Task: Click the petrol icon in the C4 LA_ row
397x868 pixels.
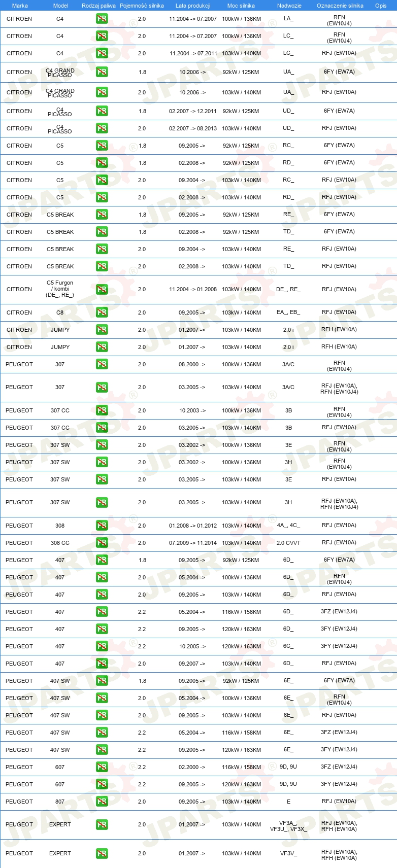Action: [102, 19]
